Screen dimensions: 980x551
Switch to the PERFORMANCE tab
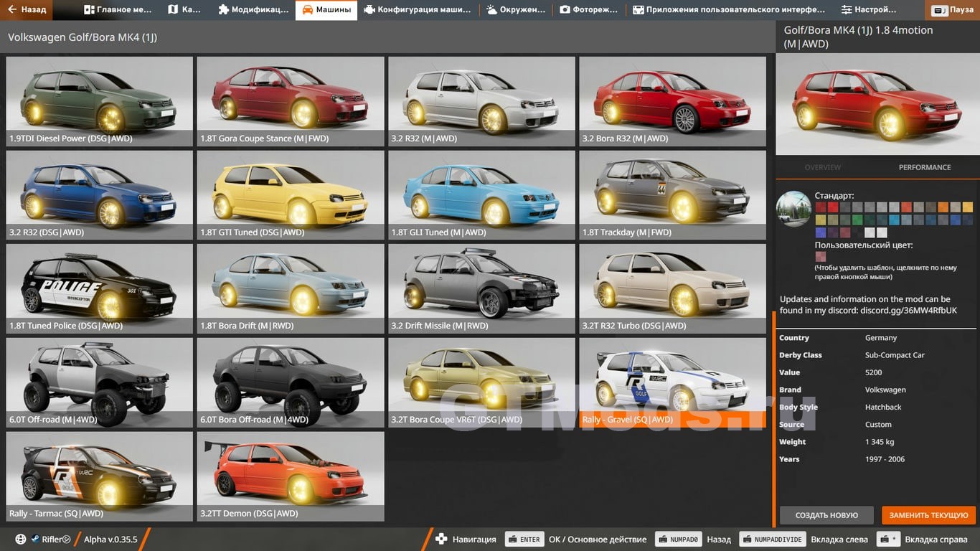(925, 167)
